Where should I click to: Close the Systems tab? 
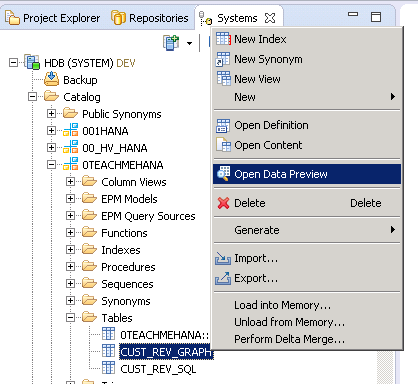click(270, 18)
